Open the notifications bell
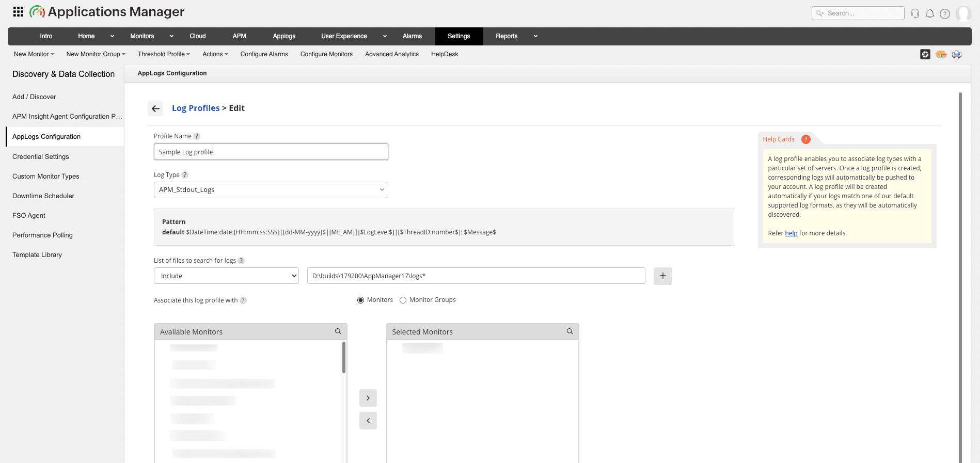 point(930,13)
